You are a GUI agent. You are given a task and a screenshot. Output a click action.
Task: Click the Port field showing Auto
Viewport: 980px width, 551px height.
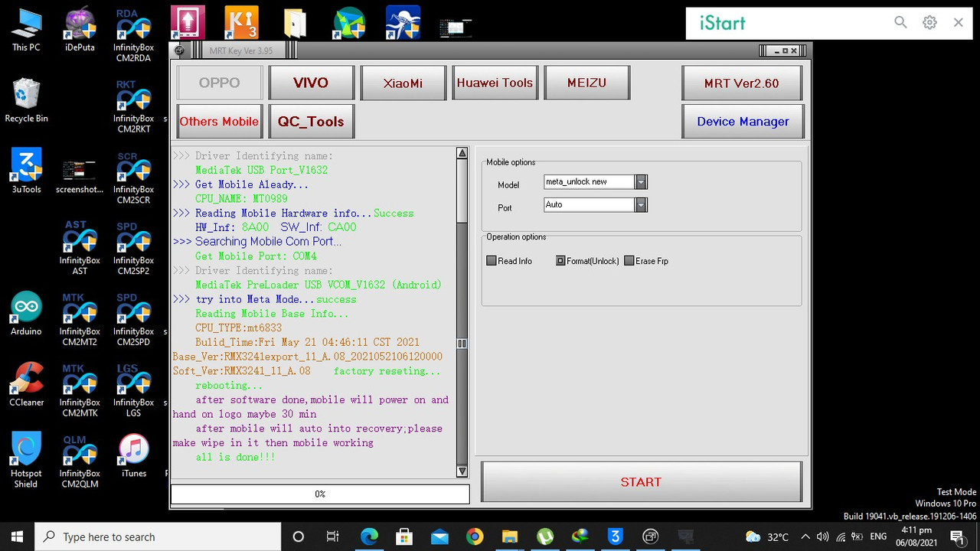point(590,205)
